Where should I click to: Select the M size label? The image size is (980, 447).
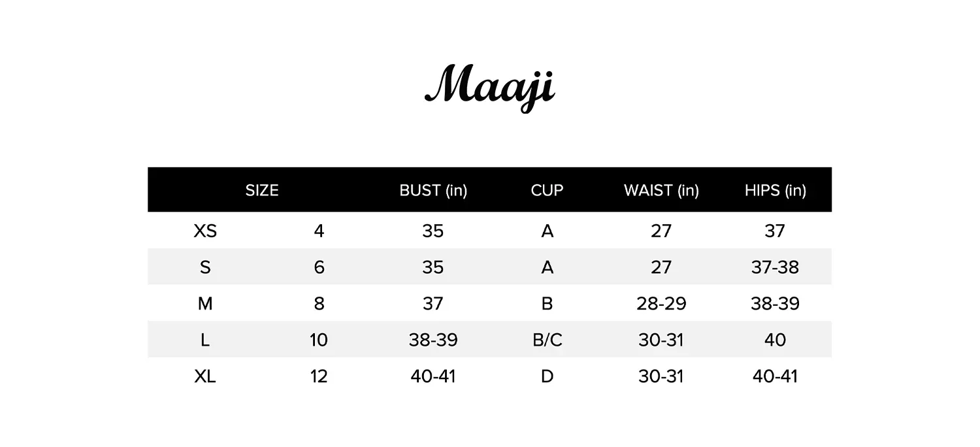pyautogui.click(x=205, y=304)
